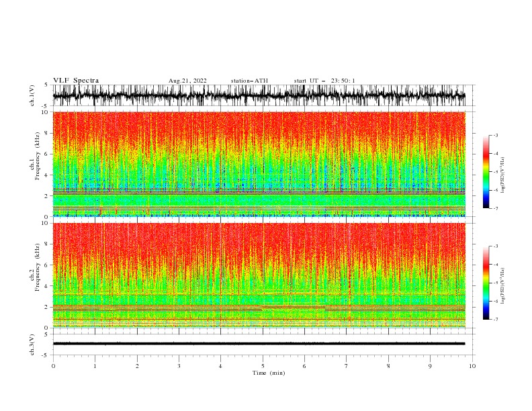Click the ch.1 spectrogram panel
This screenshot has height=411, width=532.
(x=259, y=164)
